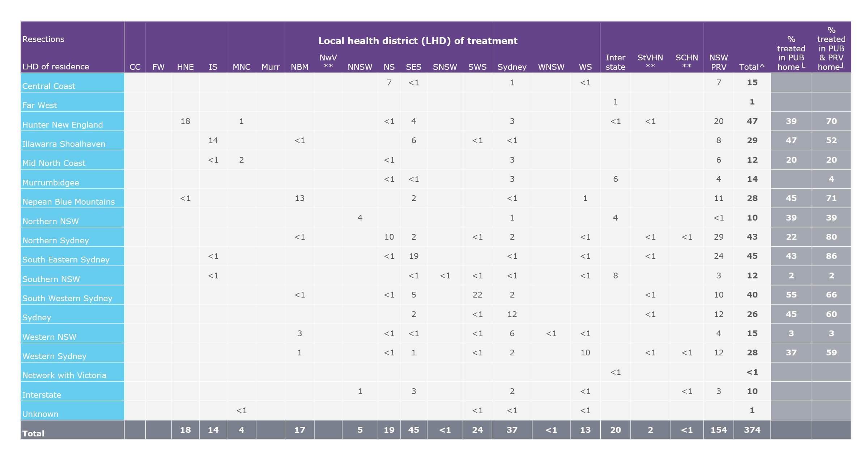Click the Interstate treatment column header
The height and width of the screenshot is (470, 868).
pyautogui.click(x=616, y=62)
